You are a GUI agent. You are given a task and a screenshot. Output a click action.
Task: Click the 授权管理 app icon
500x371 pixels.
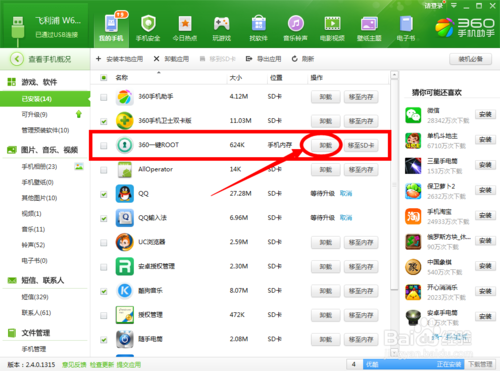(125, 315)
